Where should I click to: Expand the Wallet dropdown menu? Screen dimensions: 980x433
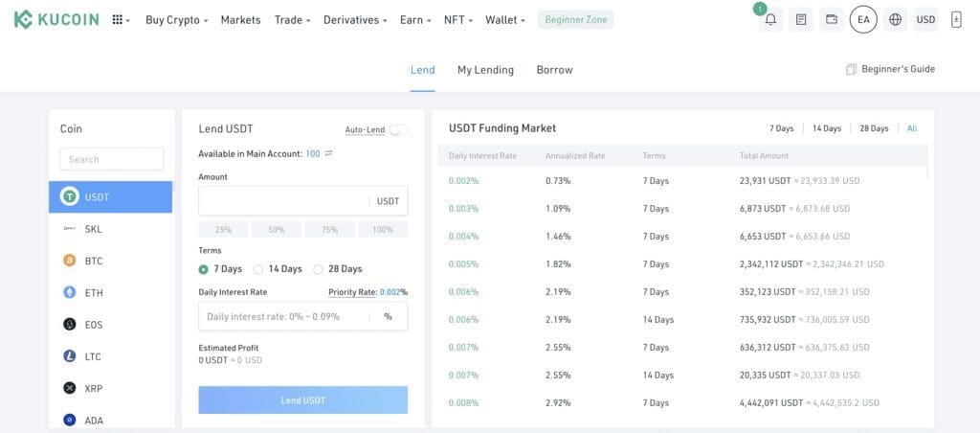click(x=505, y=19)
